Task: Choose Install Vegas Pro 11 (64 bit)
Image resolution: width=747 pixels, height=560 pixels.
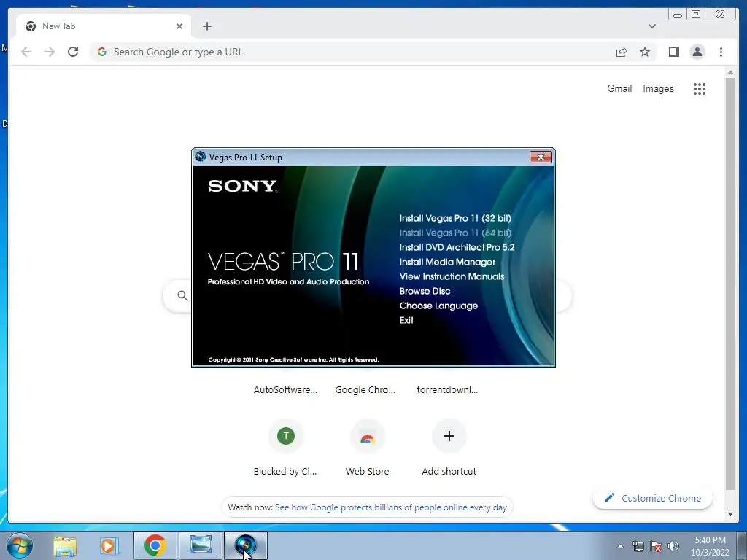Action: pos(455,233)
